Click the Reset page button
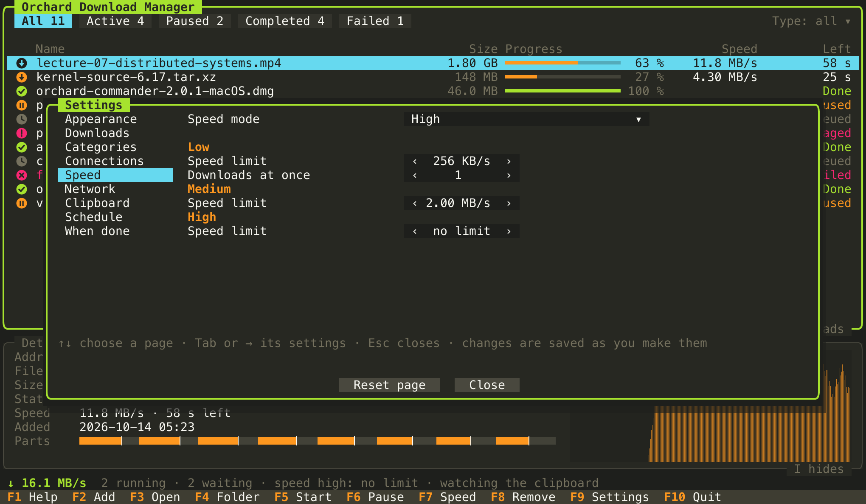Image resolution: width=866 pixels, height=504 pixels. (x=390, y=385)
